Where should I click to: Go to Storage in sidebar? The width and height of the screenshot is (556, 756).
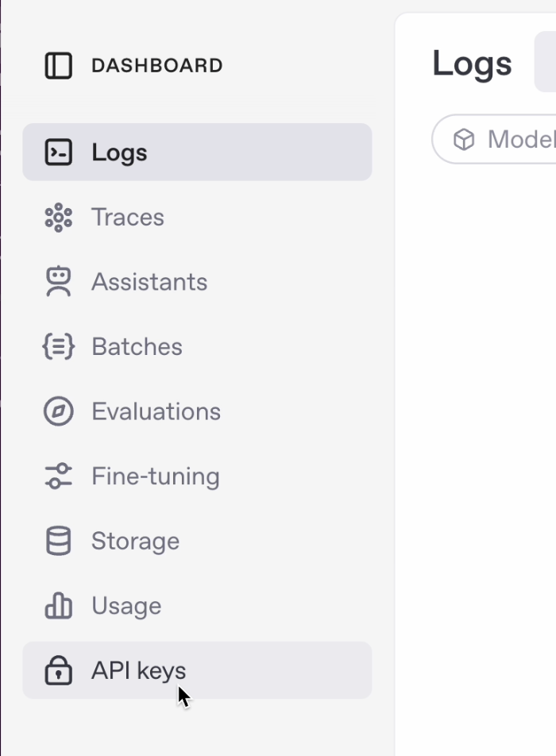(x=197, y=541)
